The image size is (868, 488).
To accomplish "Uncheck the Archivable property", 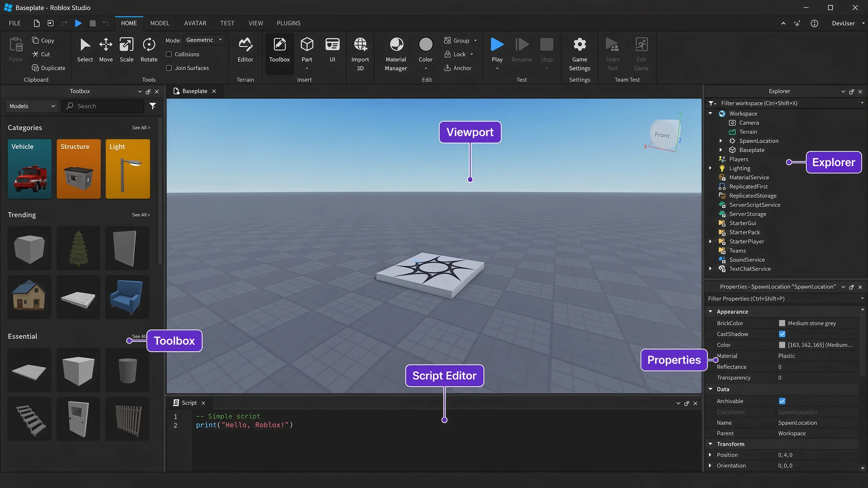I will click(782, 401).
